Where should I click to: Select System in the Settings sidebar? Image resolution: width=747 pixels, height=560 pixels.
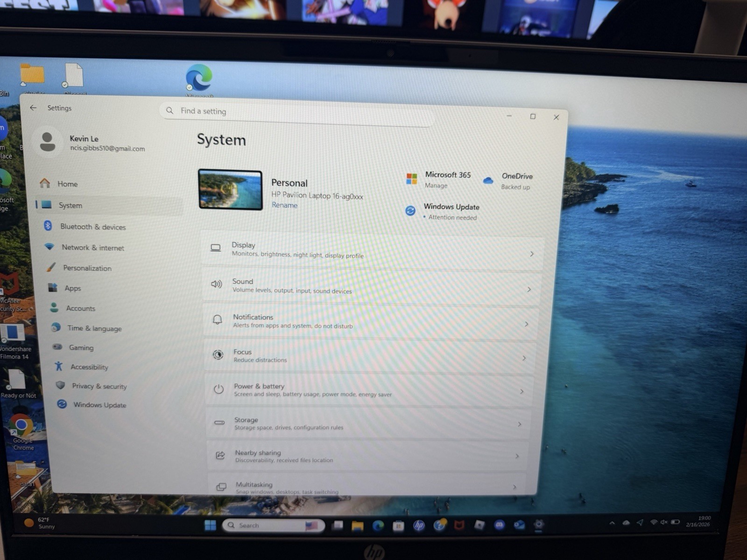pyautogui.click(x=109, y=205)
